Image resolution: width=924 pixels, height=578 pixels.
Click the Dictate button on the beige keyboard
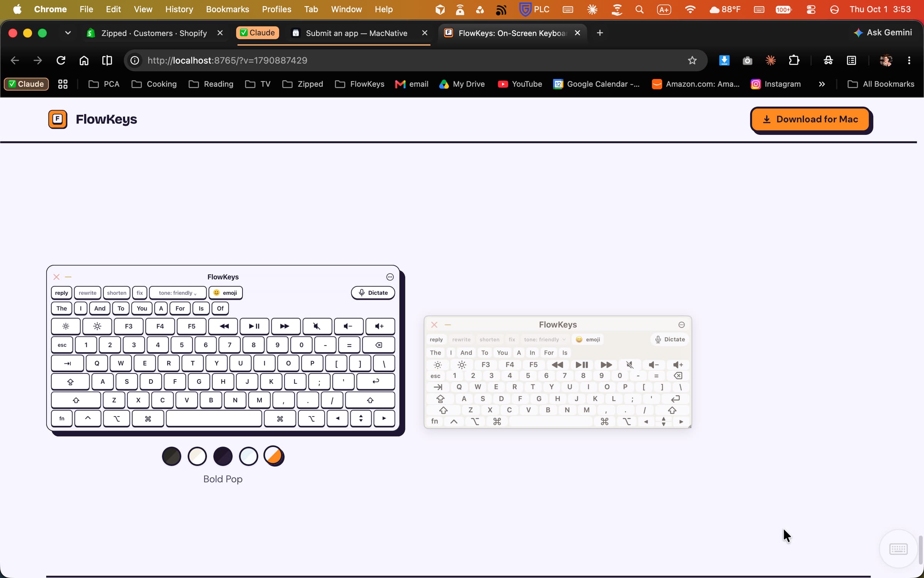coord(670,339)
